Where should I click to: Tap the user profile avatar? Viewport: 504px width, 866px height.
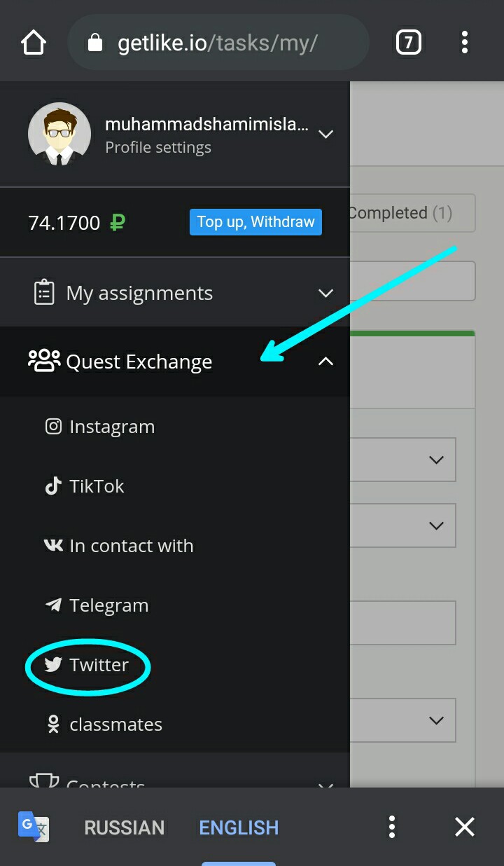click(x=59, y=135)
